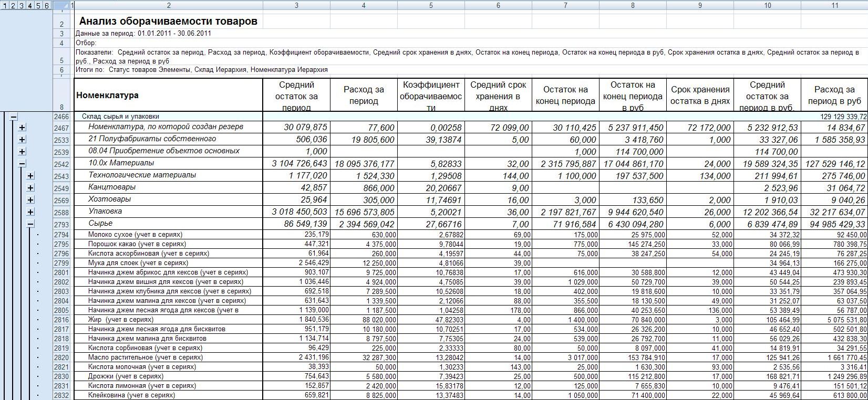The image size is (868, 400).
Task: Click outline level 3 button
Action: [22, 6]
